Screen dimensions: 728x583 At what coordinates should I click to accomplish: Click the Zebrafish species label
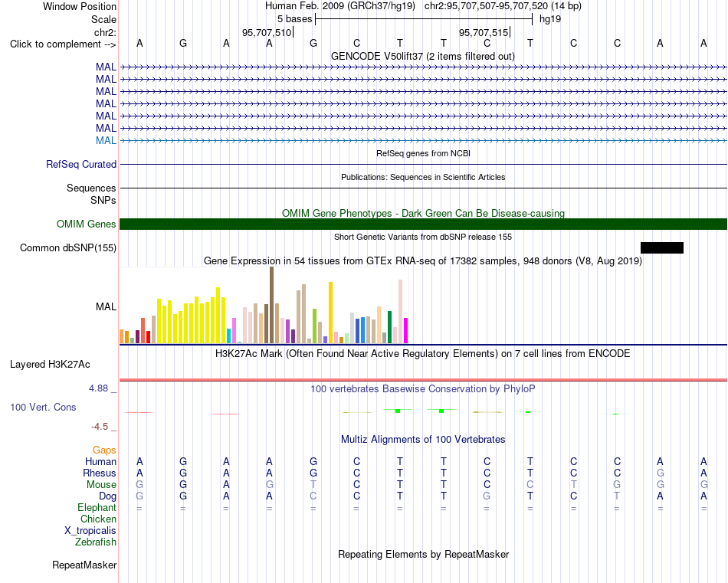96,542
